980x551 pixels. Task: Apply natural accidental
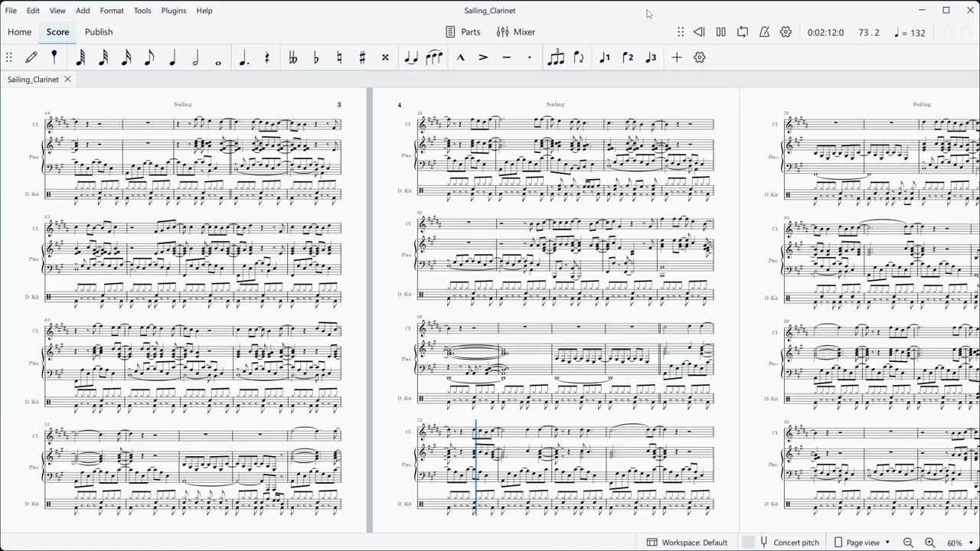pyautogui.click(x=339, y=57)
